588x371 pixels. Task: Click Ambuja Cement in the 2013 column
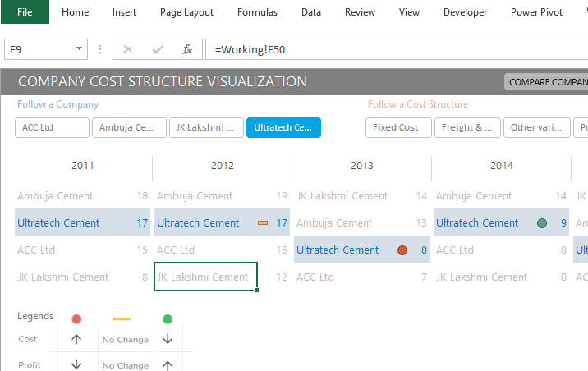click(x=334, y=222)
